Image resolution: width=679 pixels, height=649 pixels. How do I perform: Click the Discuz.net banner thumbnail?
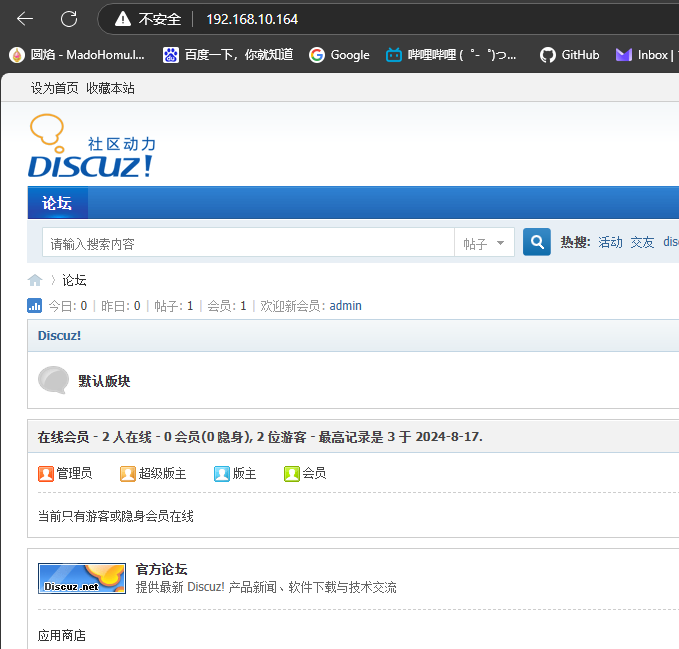click(x=82, y=578)
